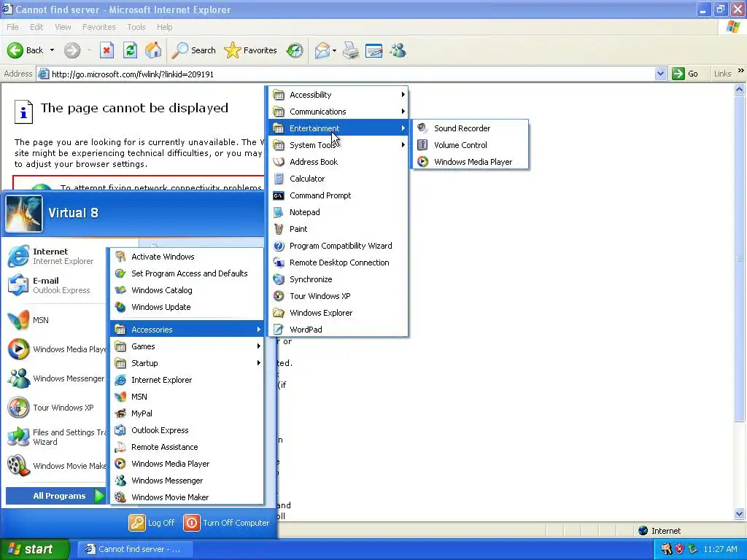This screenshot has height=560, width=747.
Task: Open Remote Assistance from All Programs
Action: pos(187,447)
